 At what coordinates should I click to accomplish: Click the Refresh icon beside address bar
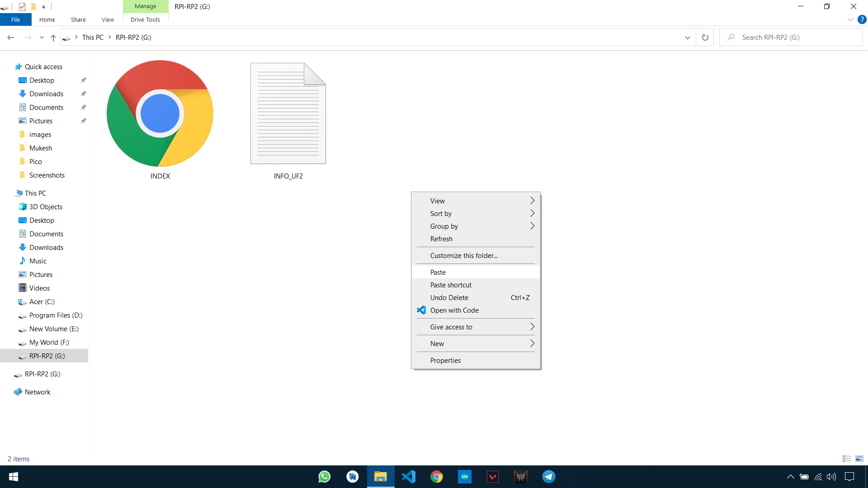[x=705, y=38]
